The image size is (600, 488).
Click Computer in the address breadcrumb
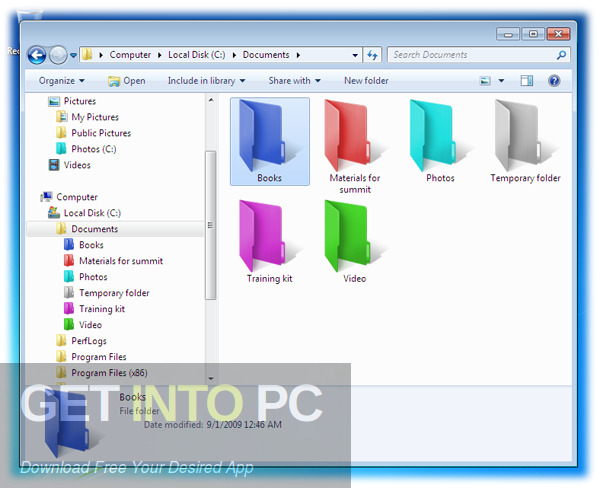pos(130,55)
